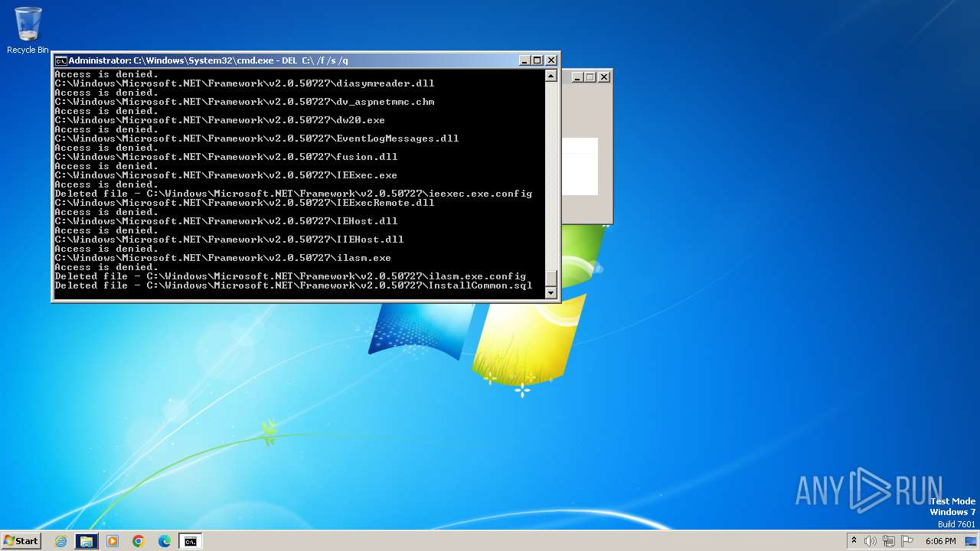Click the white panel in background window

580,166
